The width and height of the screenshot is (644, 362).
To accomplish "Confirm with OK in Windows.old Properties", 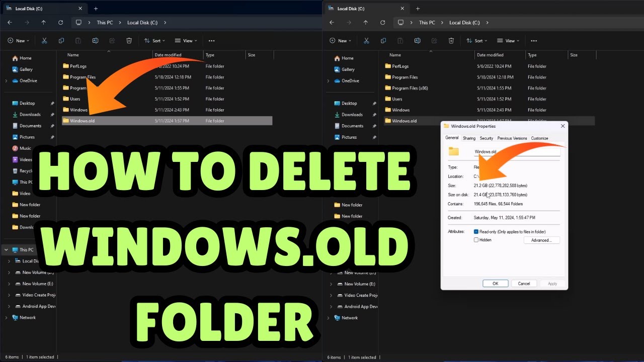I will click(x=495, y=284).
